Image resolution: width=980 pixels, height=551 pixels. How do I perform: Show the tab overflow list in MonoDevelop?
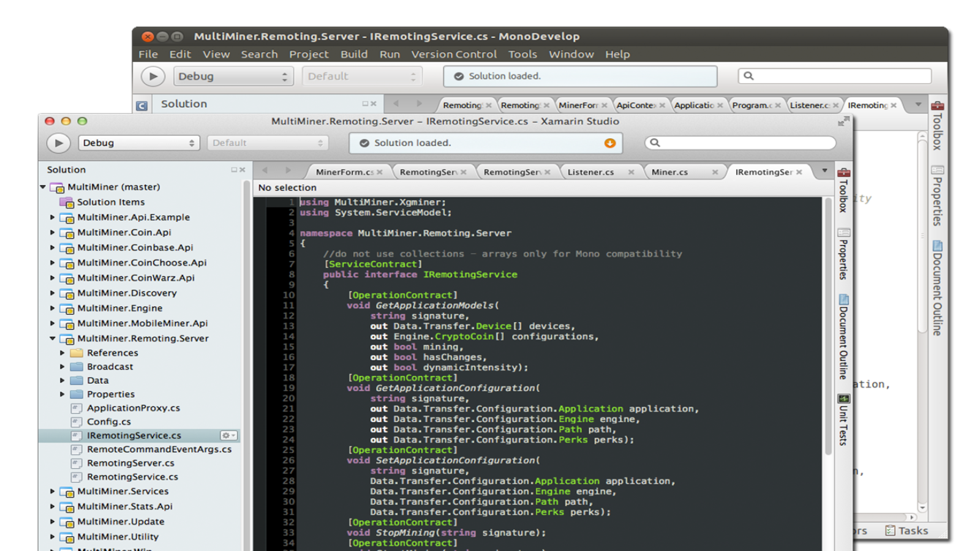[918, 104]
